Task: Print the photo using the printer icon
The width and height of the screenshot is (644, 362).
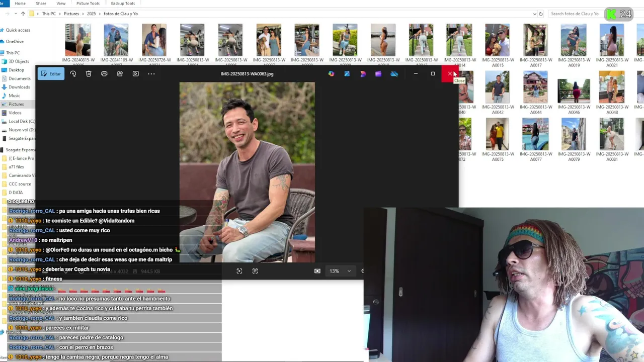Action: coord(104,74)
